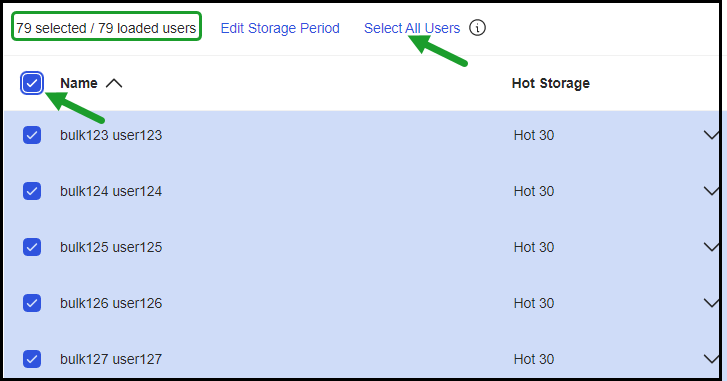The width and height of the screenshot is (727, 381).
Task: Click the Name column header
Action: (79, 83)
